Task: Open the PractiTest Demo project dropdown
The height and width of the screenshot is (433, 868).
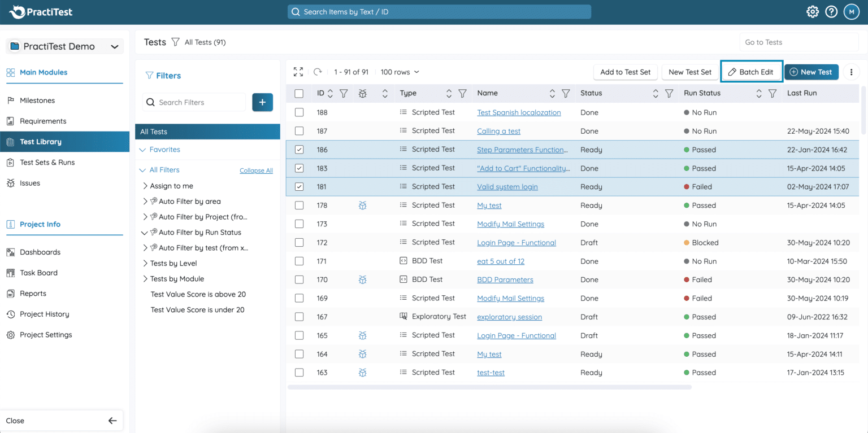Action: [64, 46]
